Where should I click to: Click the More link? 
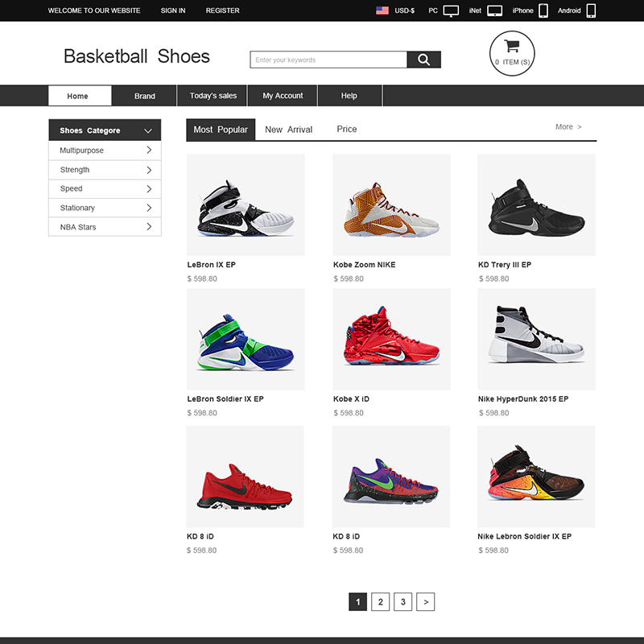point(568,127)
